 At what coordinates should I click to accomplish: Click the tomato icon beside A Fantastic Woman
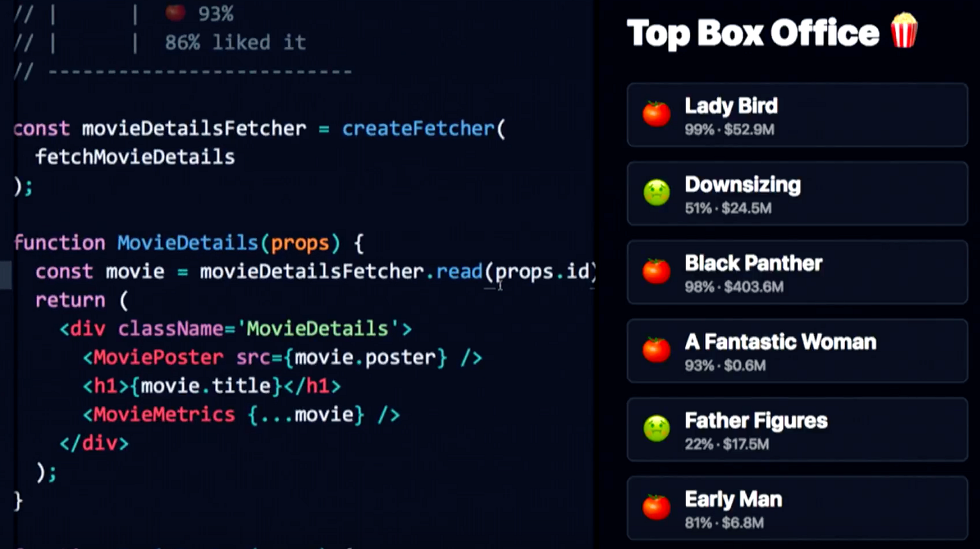point(656,349)
